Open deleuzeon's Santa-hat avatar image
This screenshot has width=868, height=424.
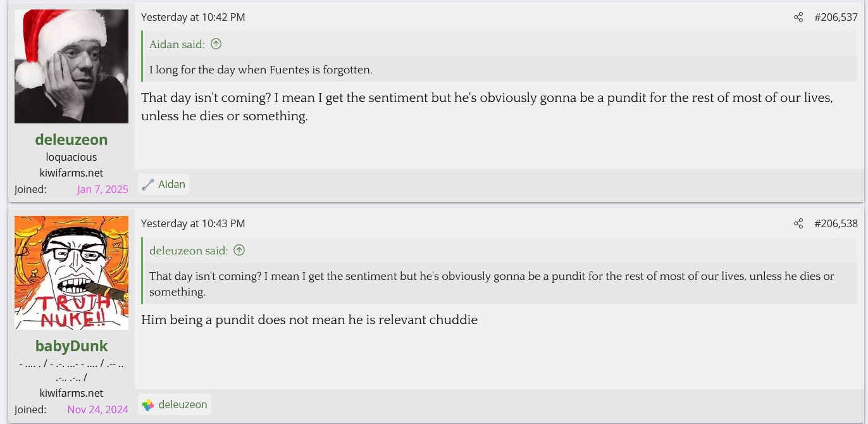click(x=71, y=66)
